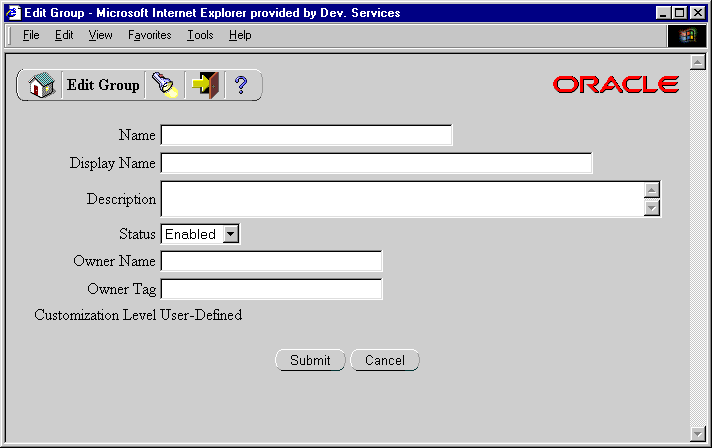The image size is (712, 448).
Task: Open the File menu
Action: point(31,35)
